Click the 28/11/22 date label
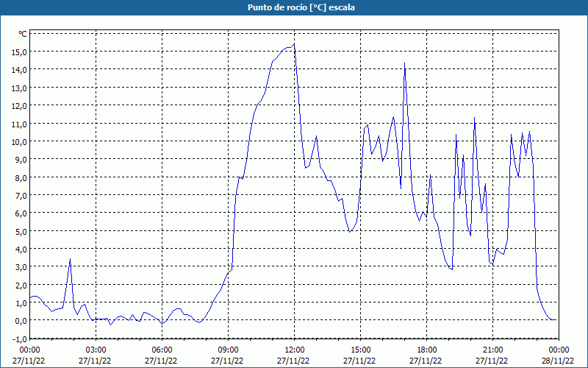This screenshot has width=588, height=368. point(558,361)
